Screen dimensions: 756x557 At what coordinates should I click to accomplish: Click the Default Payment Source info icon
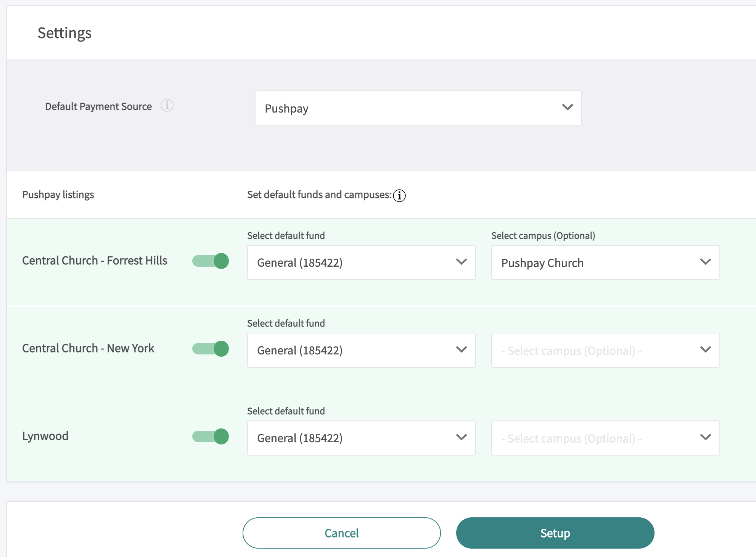click(167, 106)
